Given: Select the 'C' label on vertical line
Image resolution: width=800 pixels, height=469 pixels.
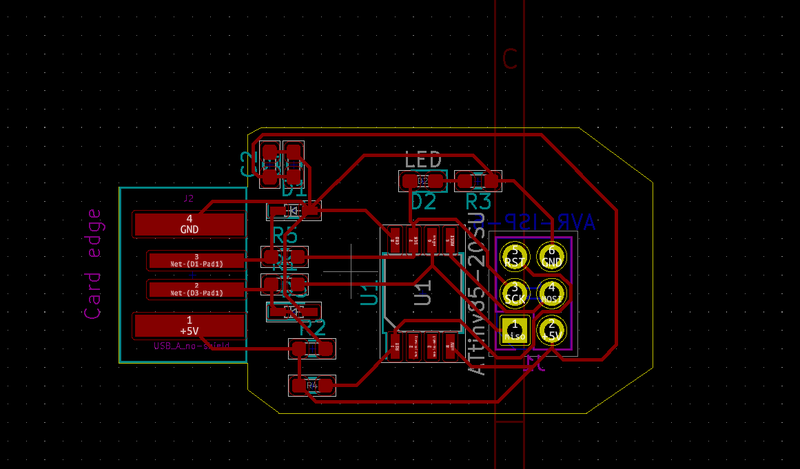Looking at the screenshot, I should pyautogui.click(x=510, y=60).
